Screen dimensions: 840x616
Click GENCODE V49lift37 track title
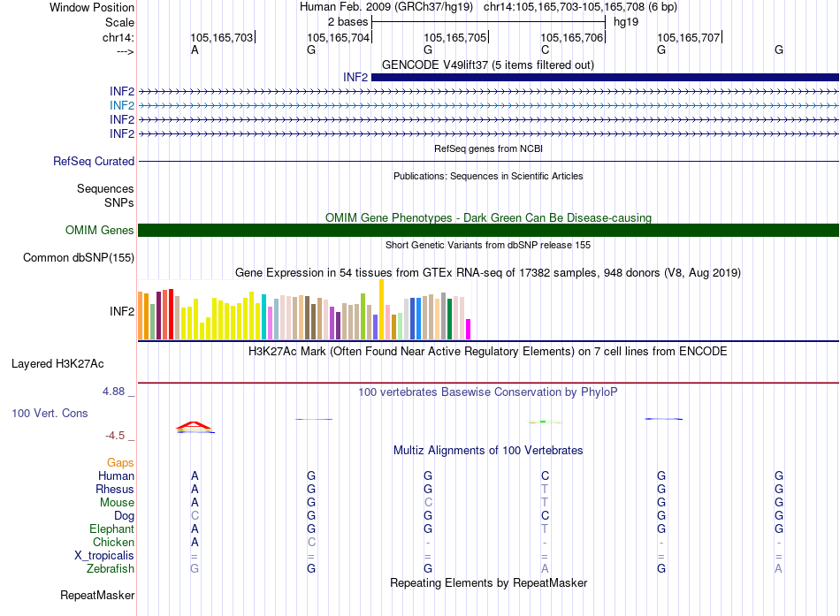488,65
